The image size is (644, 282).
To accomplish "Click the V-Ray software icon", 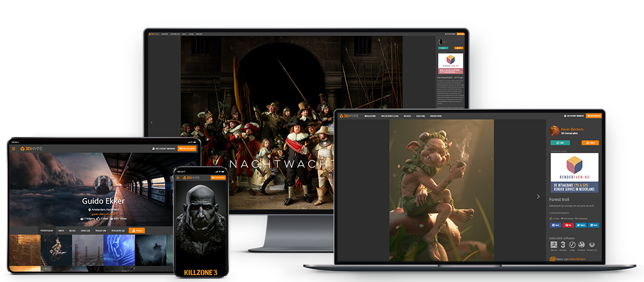I will [572, 244].
